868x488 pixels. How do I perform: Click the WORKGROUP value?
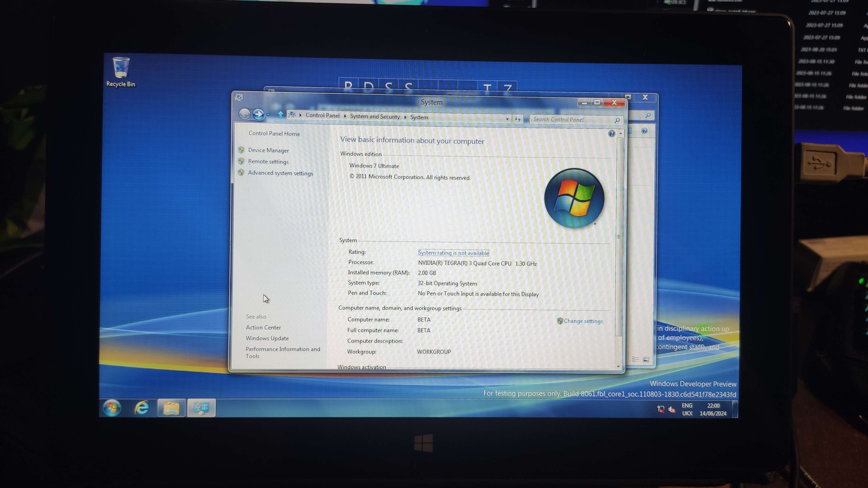[x=434, y=352]
